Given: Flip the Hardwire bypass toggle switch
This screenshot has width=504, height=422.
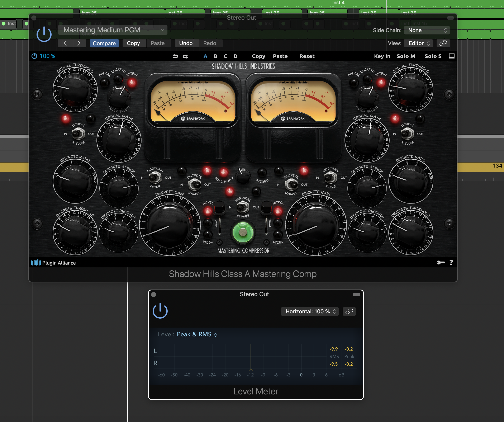Looking at the screenshot, I should pos(243,207).
